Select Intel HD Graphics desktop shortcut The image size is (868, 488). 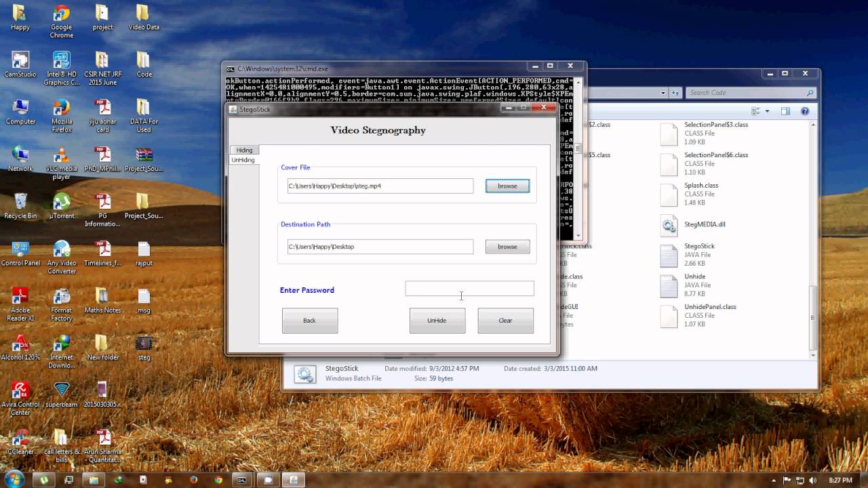[x=62, y=68]
